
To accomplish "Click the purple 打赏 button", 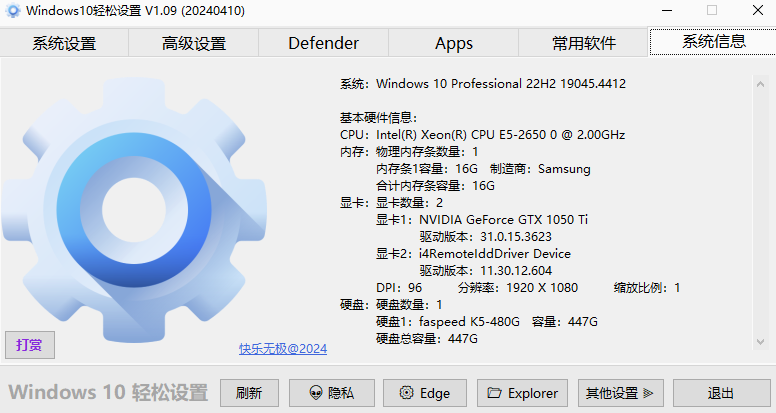I will [29, 345].
